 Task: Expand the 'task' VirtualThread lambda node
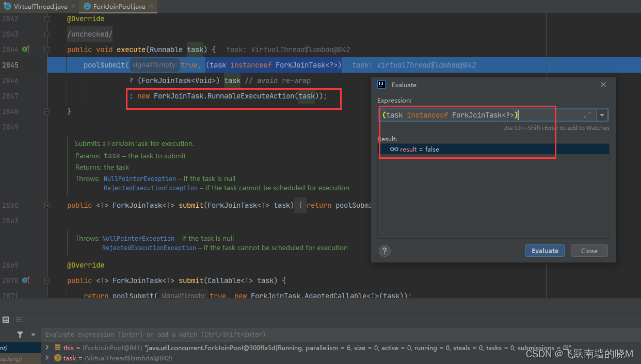(x=47, y=358)
